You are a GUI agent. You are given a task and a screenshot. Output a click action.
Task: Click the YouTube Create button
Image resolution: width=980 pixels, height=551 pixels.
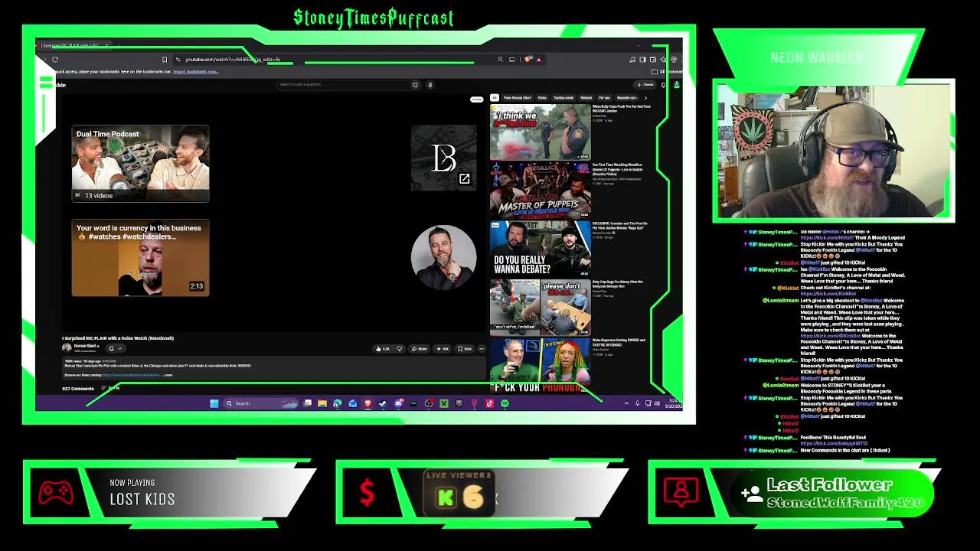(645, 85)
